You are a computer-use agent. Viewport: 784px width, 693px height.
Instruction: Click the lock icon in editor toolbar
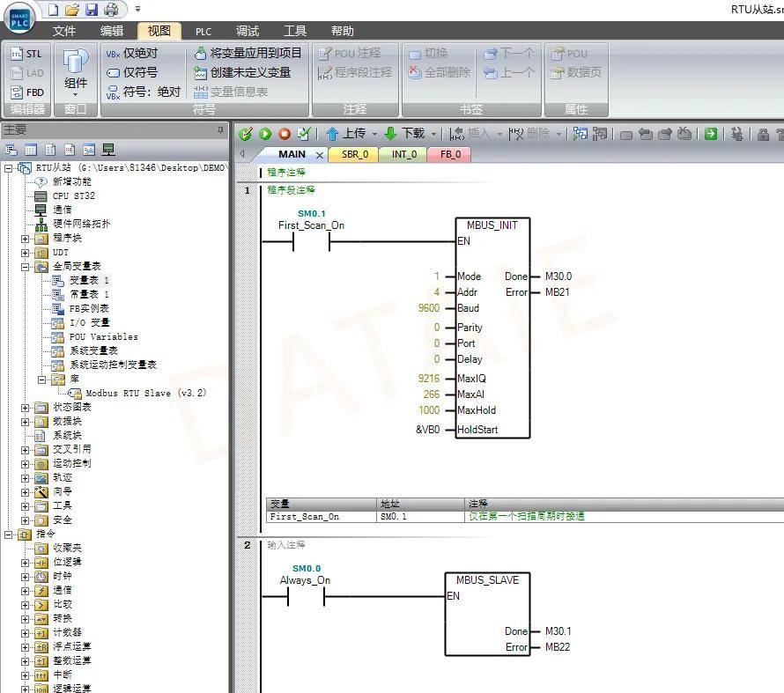[763, 134]
